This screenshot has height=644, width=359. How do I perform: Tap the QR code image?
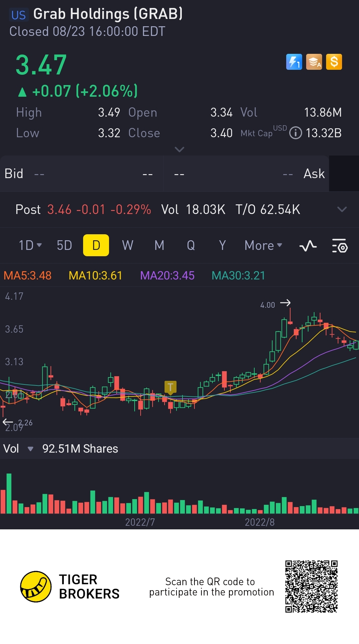(x=311, y=587)
